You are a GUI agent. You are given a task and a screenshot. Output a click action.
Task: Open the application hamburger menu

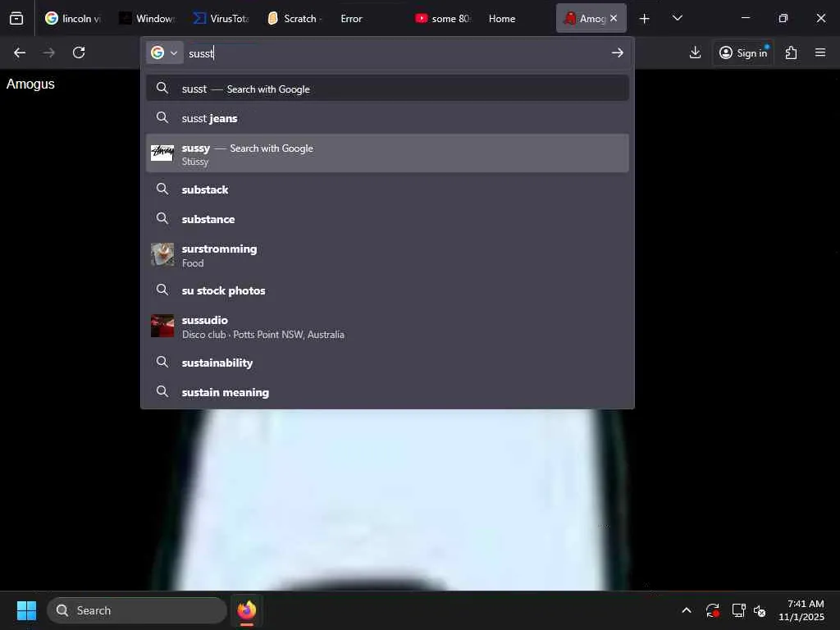819,52
